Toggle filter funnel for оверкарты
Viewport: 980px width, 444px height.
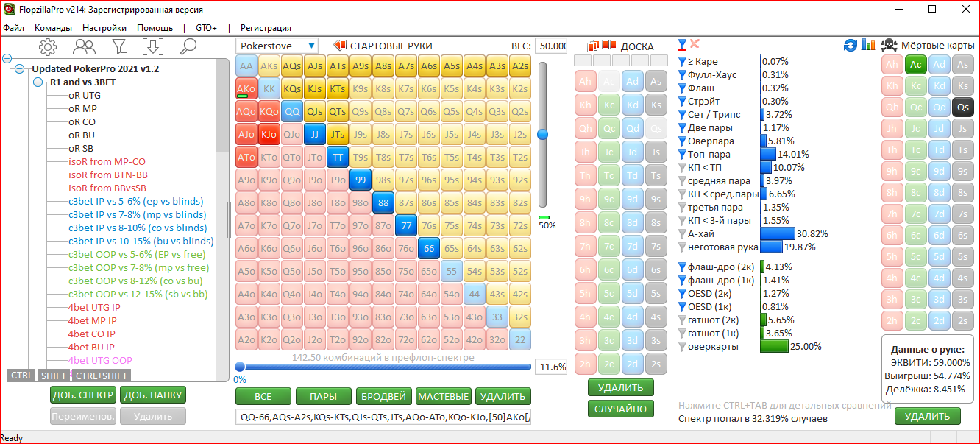click(681, 347)
